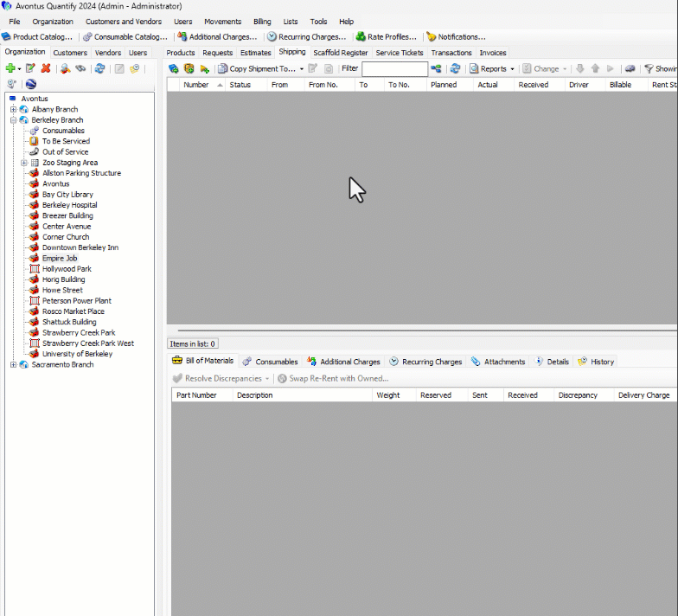Screen dimensions: 678x616
Task: Switch to the Vendors tab
Action: pos(107,52)
